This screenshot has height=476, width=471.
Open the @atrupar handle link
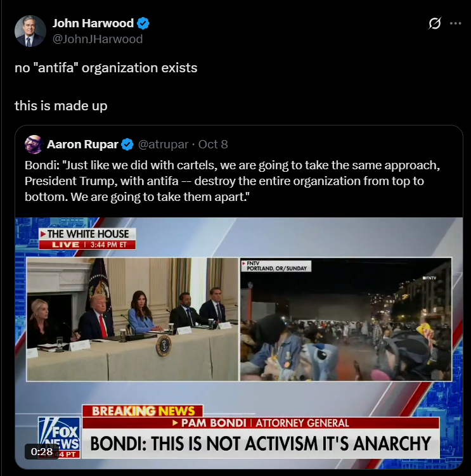[164, 145]
